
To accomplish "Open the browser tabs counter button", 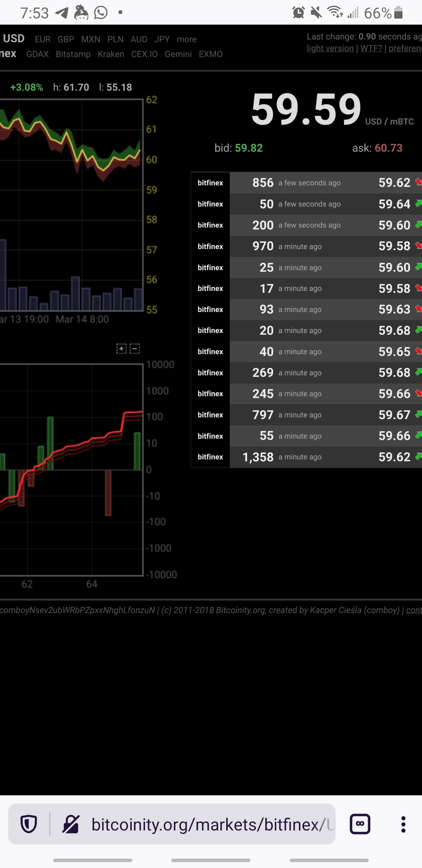I will tap(360, 824).
